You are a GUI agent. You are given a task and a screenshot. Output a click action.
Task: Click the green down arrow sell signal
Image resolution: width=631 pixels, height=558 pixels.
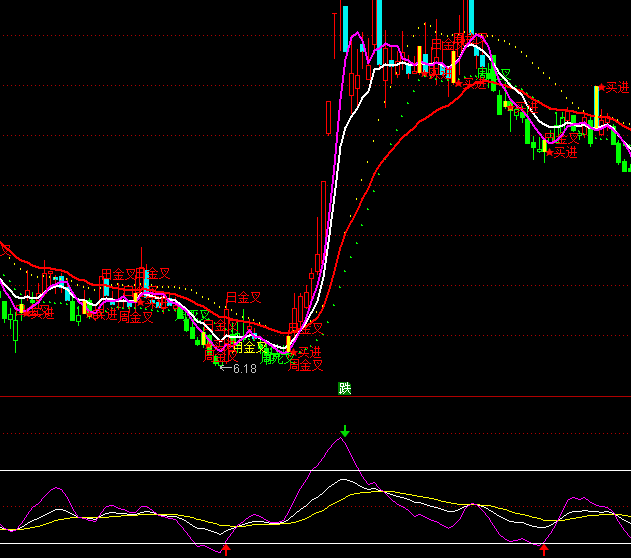click(345, 431)
